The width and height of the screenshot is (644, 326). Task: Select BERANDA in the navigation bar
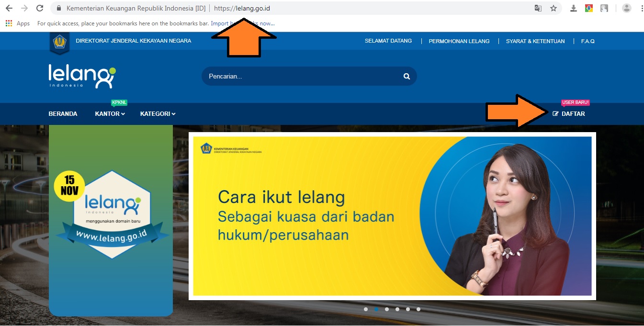click(x=63, y=114)
